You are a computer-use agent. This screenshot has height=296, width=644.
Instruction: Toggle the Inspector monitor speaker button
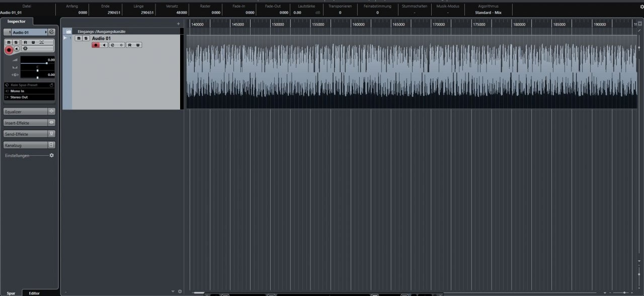(17, 49)
